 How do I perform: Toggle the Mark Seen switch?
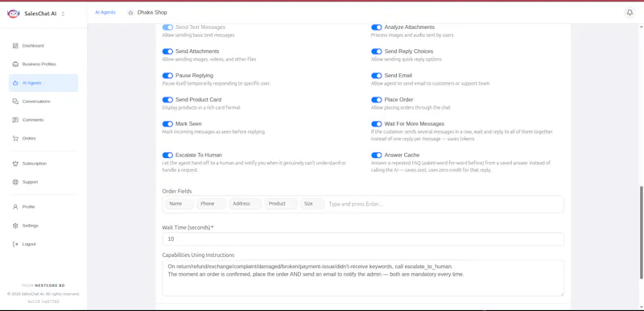(x=167, y=123)
